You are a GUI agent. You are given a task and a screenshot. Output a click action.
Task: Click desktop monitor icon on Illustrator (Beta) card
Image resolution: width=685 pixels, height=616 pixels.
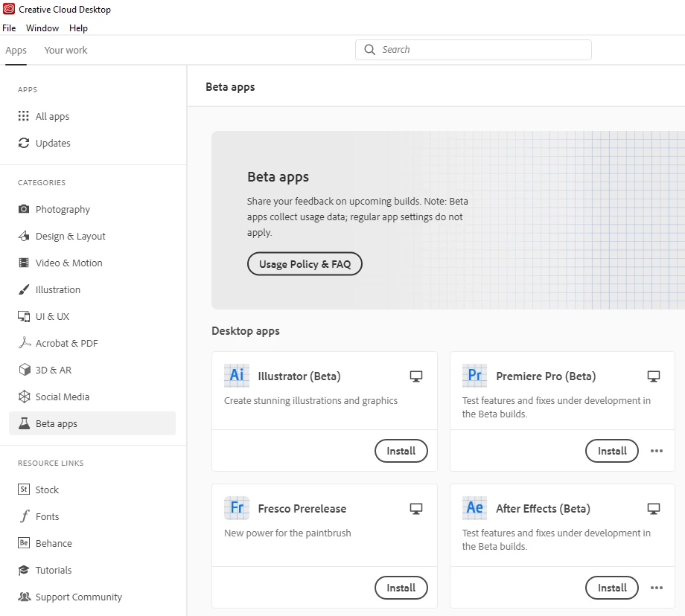point(416,376)
